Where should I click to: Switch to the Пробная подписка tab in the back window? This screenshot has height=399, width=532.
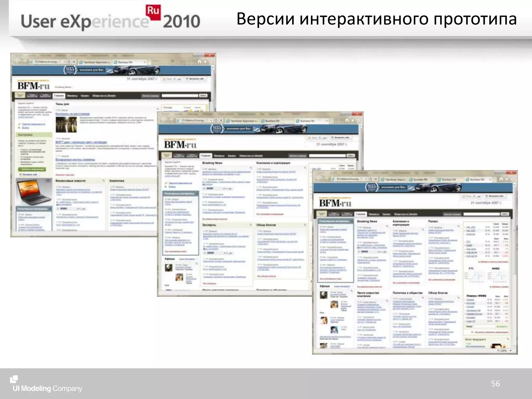pos(95,62)
